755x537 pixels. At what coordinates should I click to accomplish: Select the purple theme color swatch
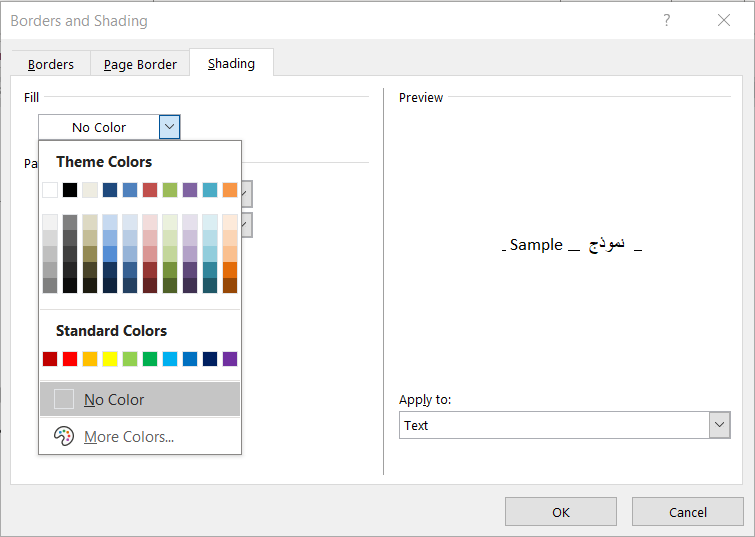pos(190,190)
